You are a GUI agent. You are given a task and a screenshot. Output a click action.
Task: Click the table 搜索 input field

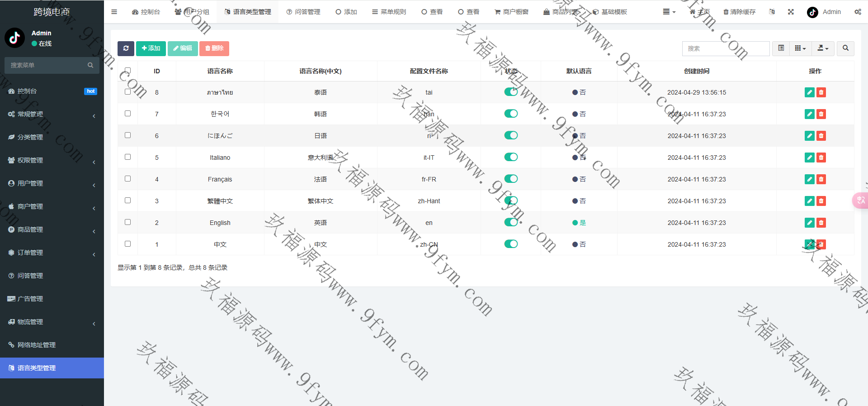point(726,48)
